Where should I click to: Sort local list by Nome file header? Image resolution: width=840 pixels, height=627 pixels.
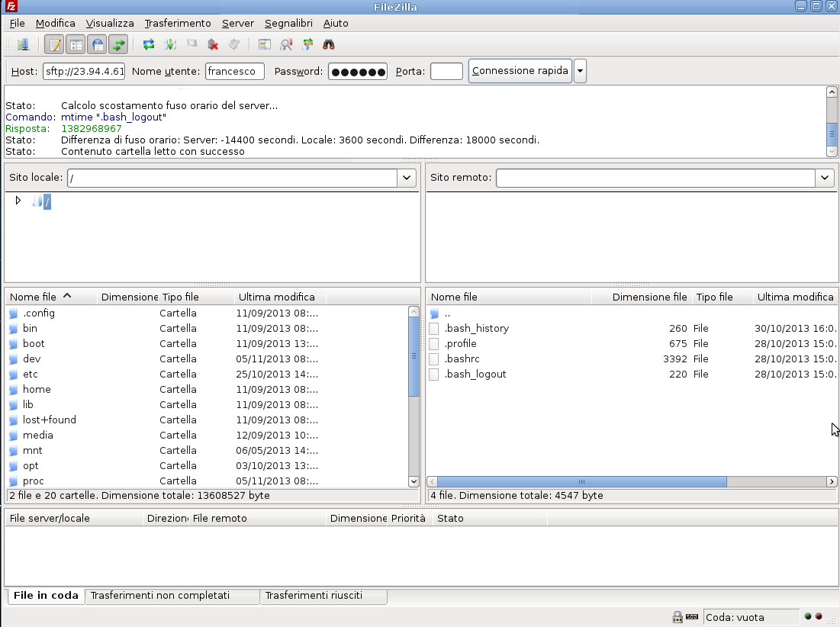pos(51,297)
